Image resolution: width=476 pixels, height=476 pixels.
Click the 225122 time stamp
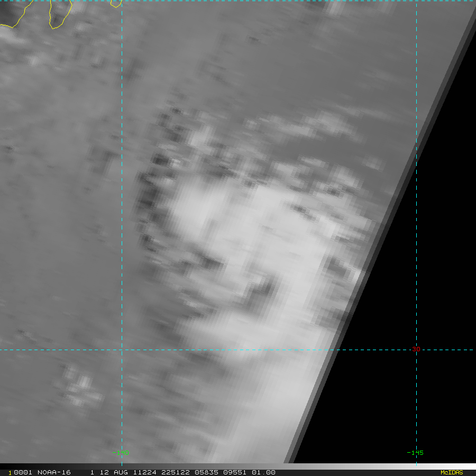pyautogui.click(x=176, y=472)
